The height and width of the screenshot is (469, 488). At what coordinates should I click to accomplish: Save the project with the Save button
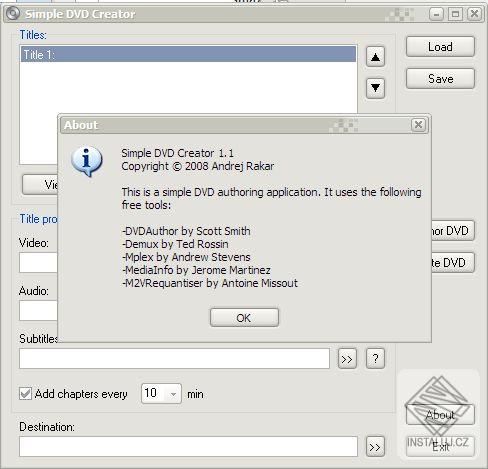pyautogui.click(x=440, y=79)
